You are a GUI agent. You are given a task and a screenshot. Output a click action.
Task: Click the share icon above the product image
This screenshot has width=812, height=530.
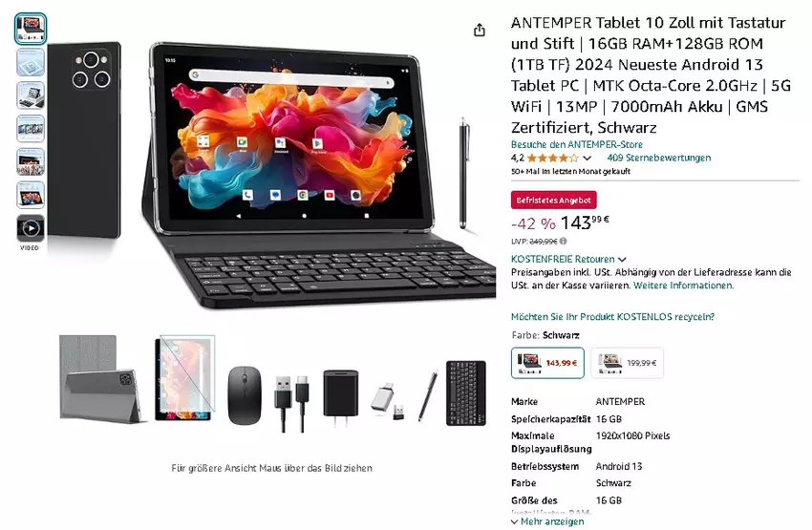point(480,31)
